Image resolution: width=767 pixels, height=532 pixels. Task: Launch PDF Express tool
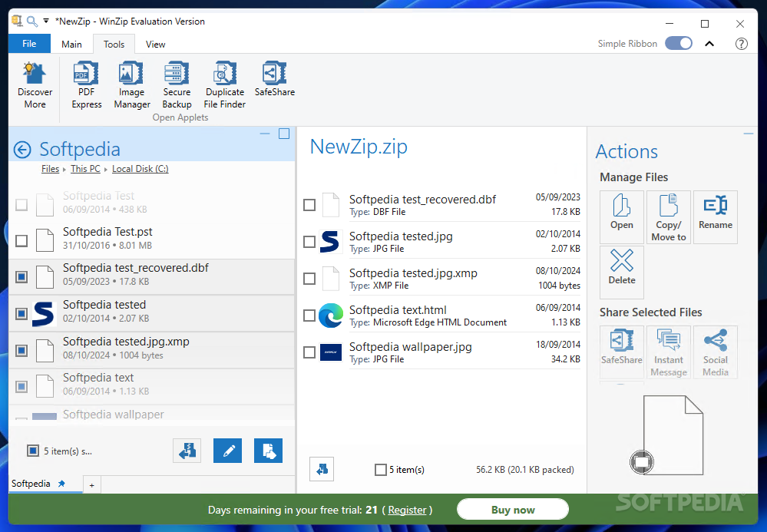click(87, 85)
